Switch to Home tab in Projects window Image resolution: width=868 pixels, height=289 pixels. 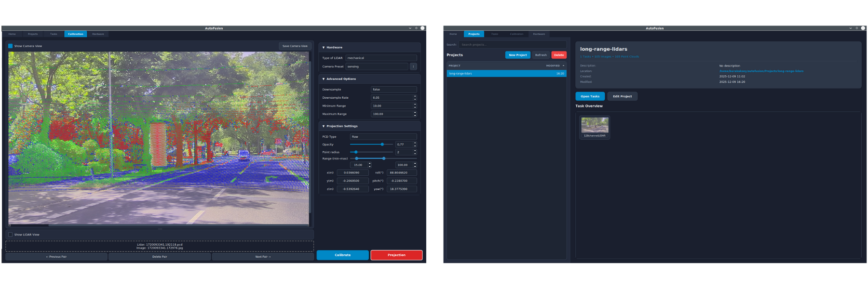pos(453,34)
